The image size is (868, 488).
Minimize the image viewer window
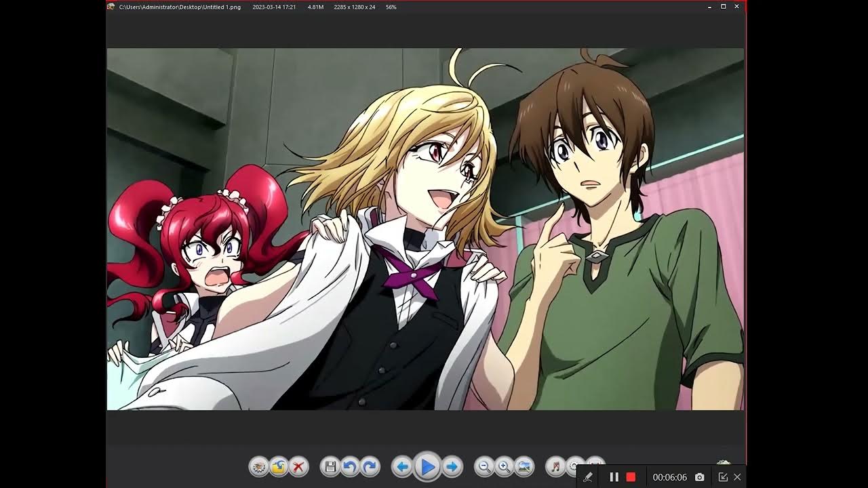pyautogui.click(x=709, y=7)
